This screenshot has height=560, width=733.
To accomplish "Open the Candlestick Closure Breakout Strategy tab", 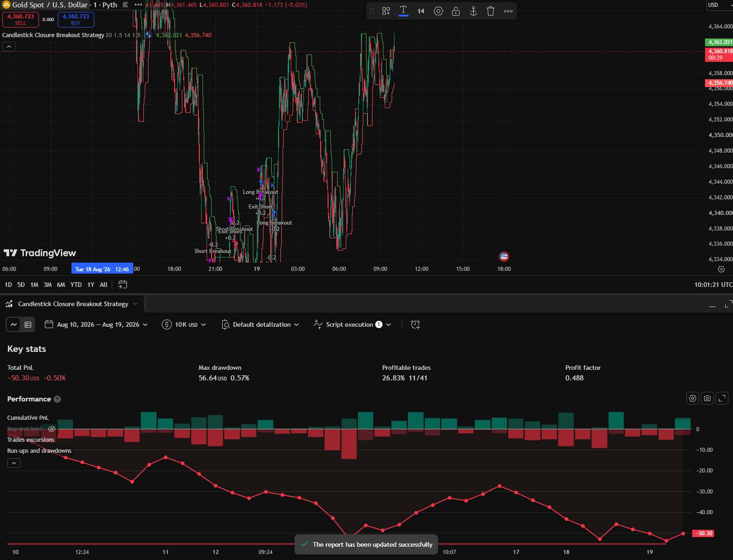I will 73,304.
